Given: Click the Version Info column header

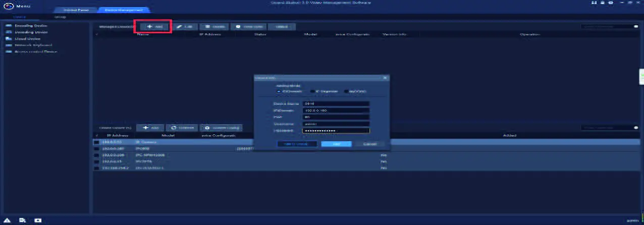Looking at the screenshot, I should coord(394,34).
